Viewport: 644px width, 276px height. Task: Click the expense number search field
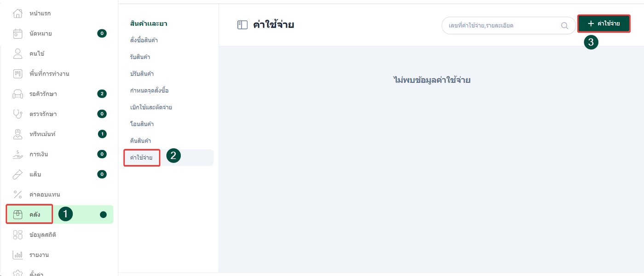(501, 26)
